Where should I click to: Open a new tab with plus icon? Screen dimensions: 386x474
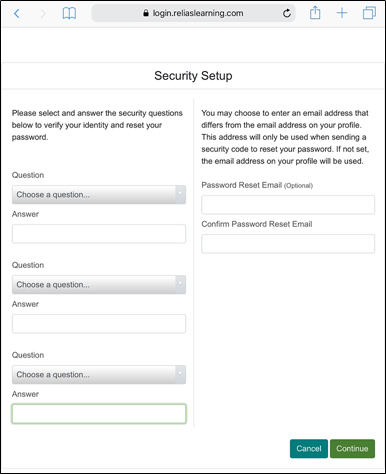pos(342,13)
